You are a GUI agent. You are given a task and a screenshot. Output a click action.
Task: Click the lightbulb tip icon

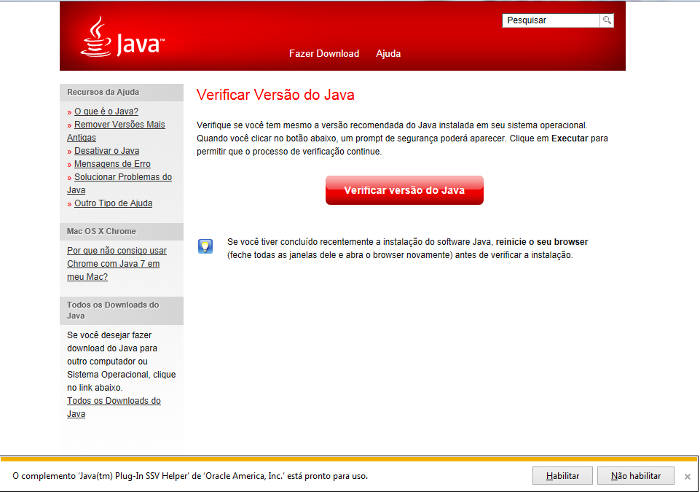tap(205, 246)
